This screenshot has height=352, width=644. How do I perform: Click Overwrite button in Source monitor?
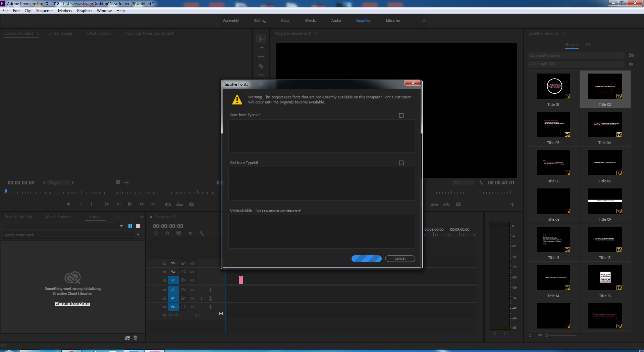(180, 204)
